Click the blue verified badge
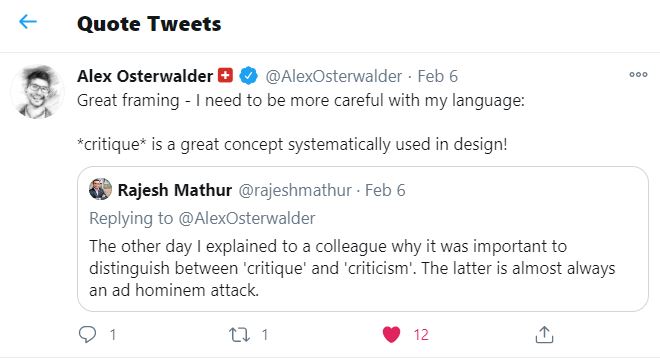660x364 pixels. 249,76
